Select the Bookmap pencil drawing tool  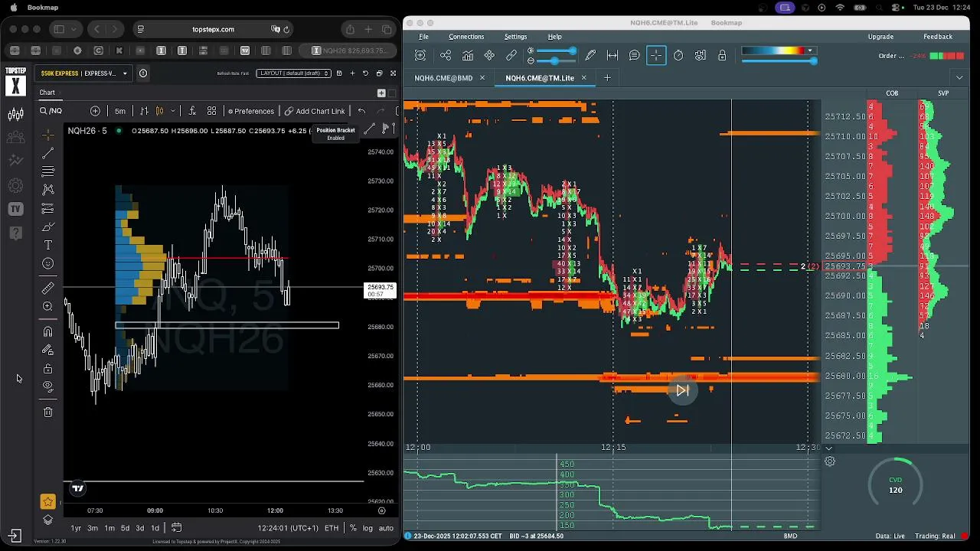[x=590, y=55]
